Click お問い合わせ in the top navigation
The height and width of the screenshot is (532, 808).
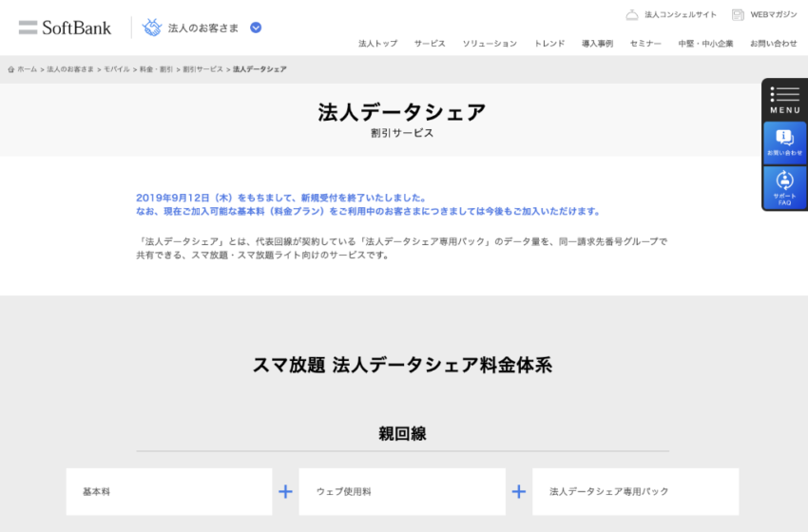click(773, 44)
